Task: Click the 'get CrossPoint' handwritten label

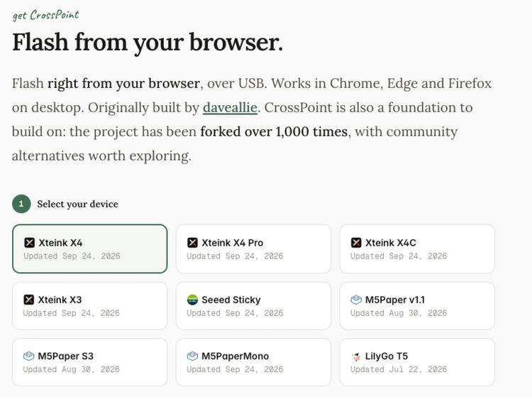Action: [46, 16]
